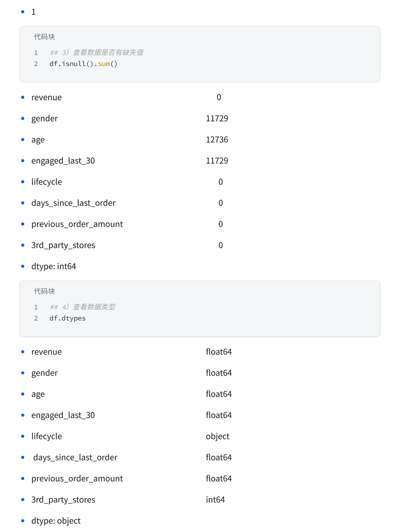This screenshot has width=399, height=532.
Task: Click line number 2 beside df.dtypes
Action: coord(36,318)
